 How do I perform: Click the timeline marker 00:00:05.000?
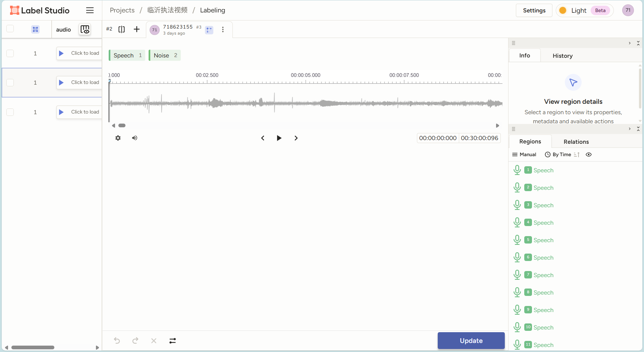[x=306, y=75]
